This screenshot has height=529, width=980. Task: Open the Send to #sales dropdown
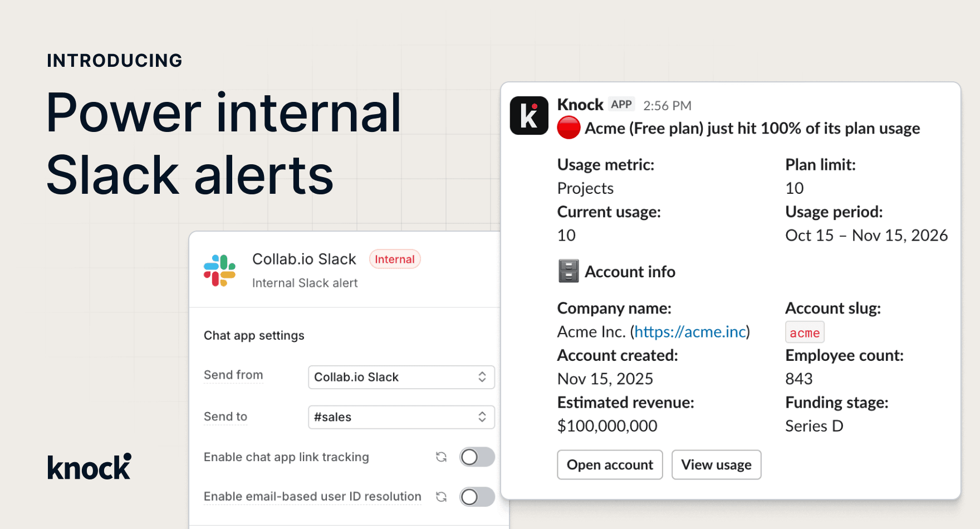(x=401, y=417)
